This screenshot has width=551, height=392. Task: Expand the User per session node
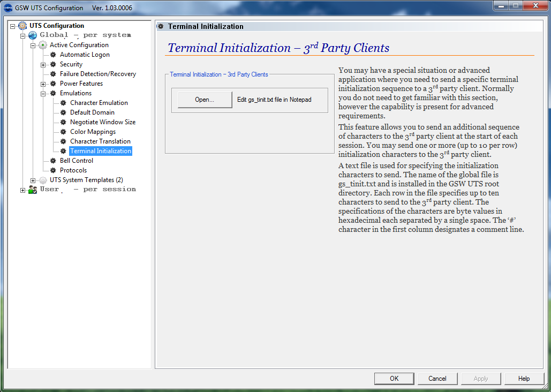(x=23, y=190)
